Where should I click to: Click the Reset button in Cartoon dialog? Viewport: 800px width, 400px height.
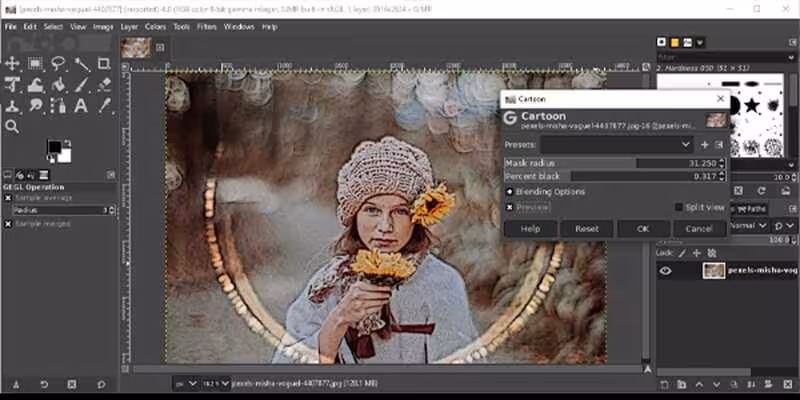pyautogui.click(x=587, y=229)
